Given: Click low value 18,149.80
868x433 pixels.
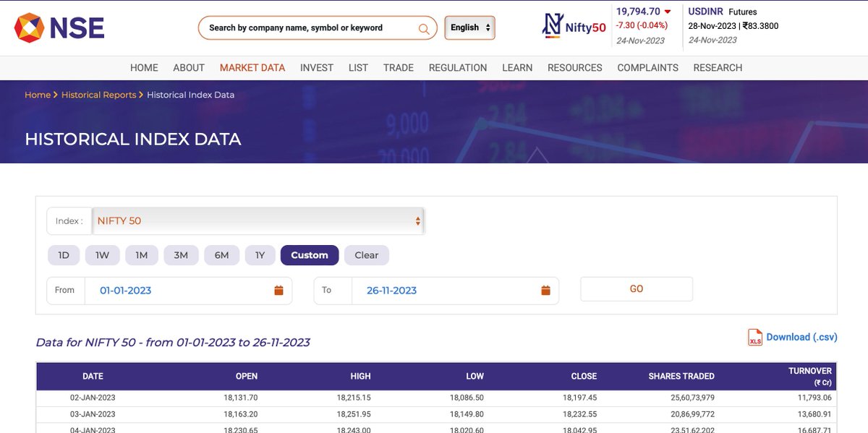Looking at the screenshot, I should tap(467, 415).
